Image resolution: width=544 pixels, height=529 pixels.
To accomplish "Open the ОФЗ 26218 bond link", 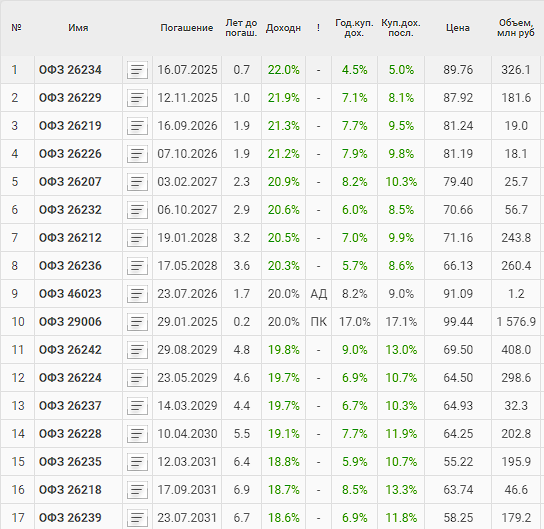I will click(x=70, y=490).
